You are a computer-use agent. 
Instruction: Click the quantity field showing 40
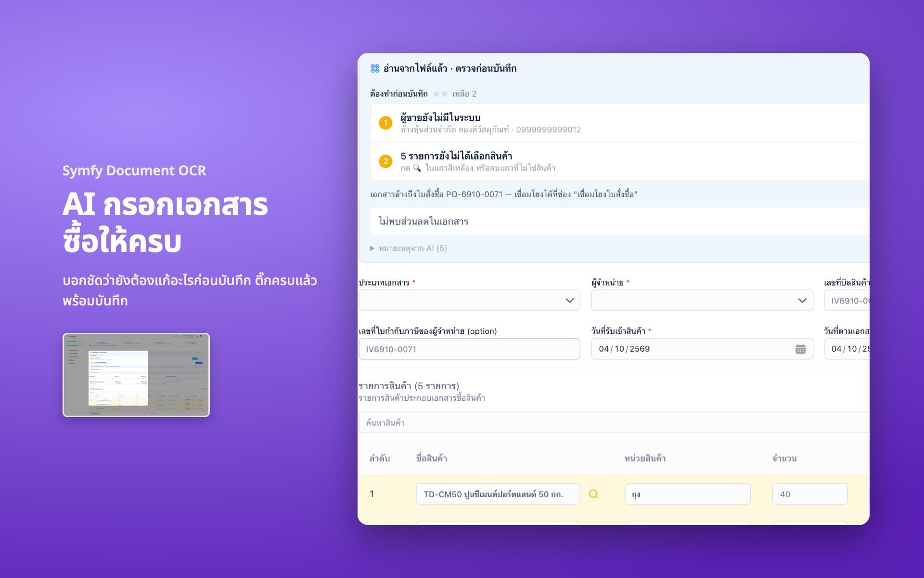(x=810, y=494)
